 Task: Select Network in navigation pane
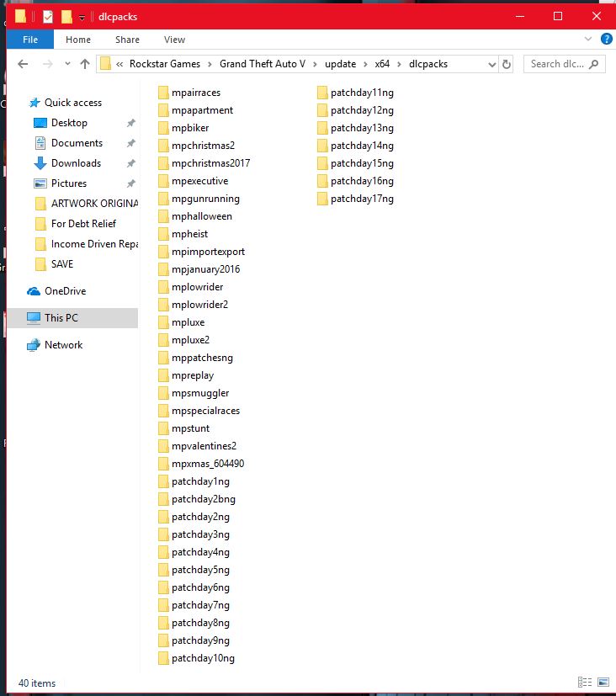[63, 345]
